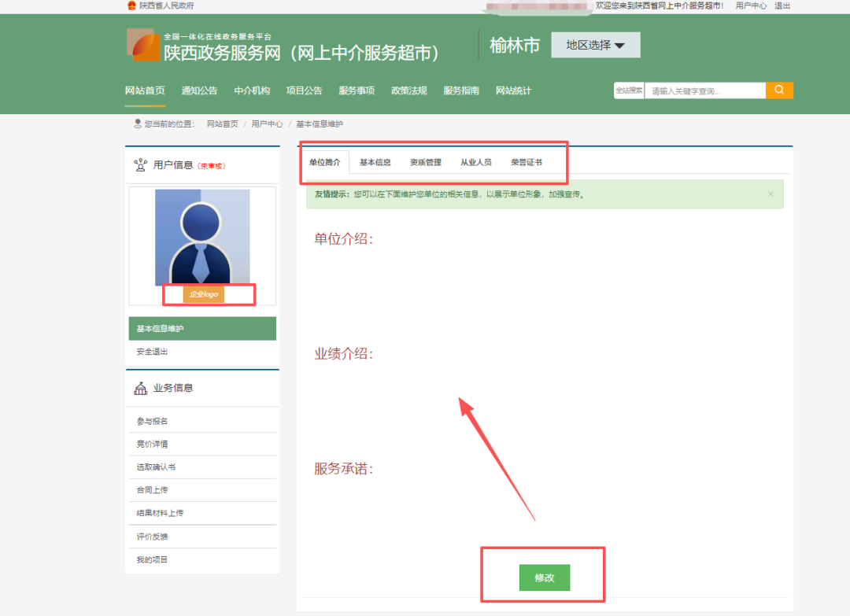The height and width of the screenshot is (616, 850).
Task: Open the 地区选择 region dropdown
Action: tap(595, 45)
